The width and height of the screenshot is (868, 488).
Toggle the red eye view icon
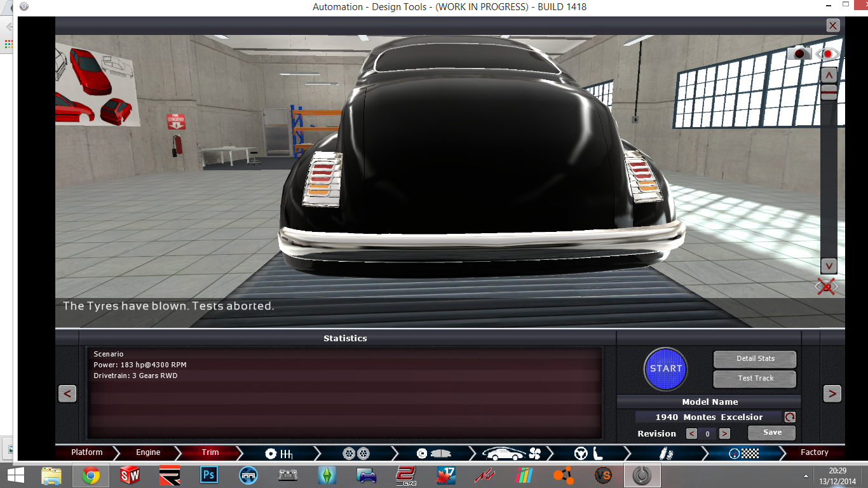pyautogui.click(x=828, y=53)
